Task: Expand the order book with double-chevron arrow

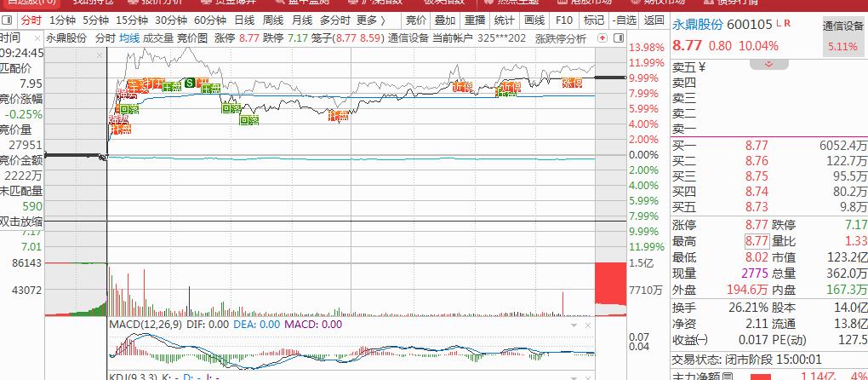Action: click(769, 65)
